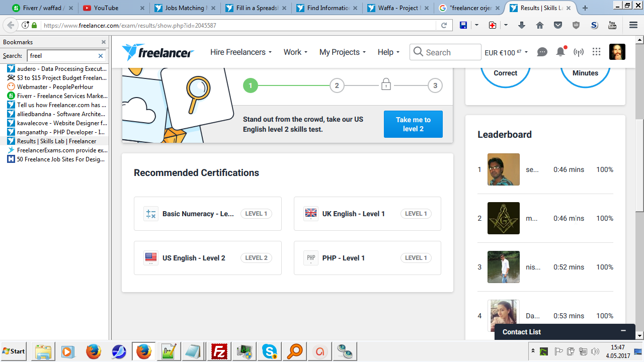
Task: Go to the browser home page
Action: 540,26
